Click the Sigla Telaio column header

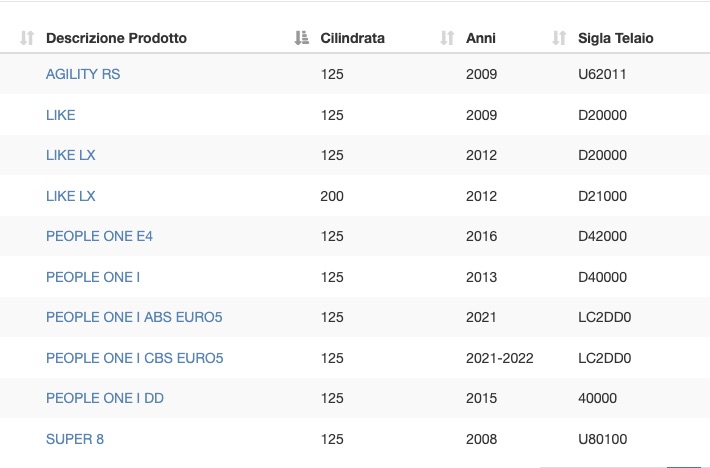(x=615, y=38)
